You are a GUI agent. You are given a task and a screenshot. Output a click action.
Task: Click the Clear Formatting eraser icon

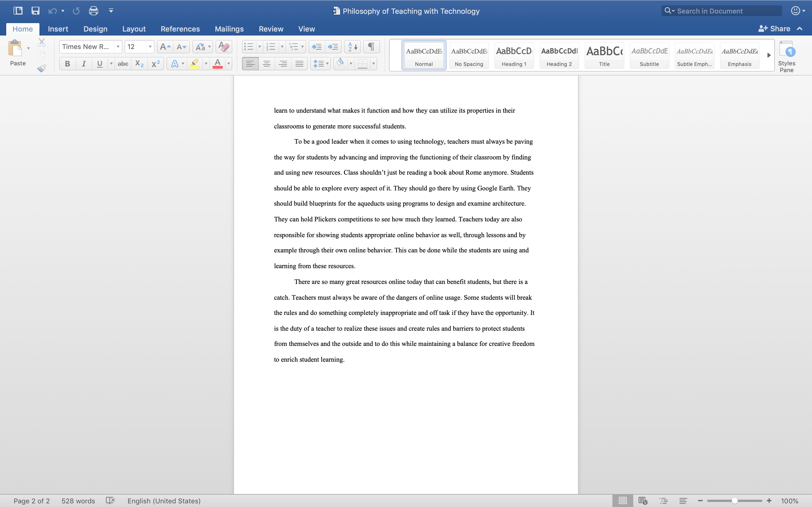pos(224,46)
